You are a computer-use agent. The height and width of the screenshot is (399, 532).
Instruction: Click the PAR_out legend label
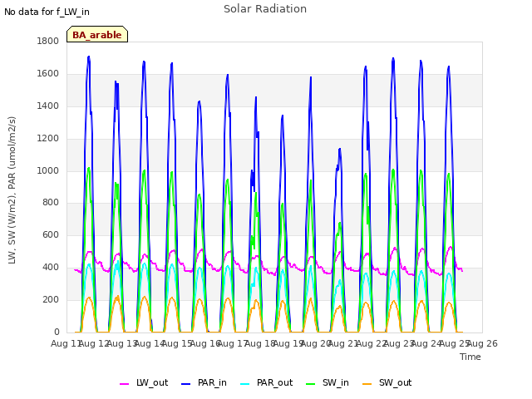(274, 383)
